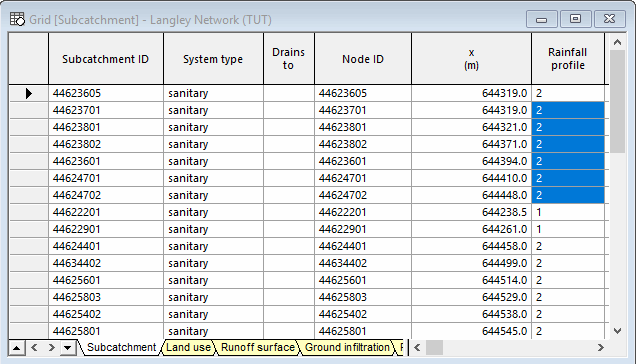The height and width of the screenshot is (364, 636).
Task: Open the Runoff surface tab
Action: tap(258, 347)
